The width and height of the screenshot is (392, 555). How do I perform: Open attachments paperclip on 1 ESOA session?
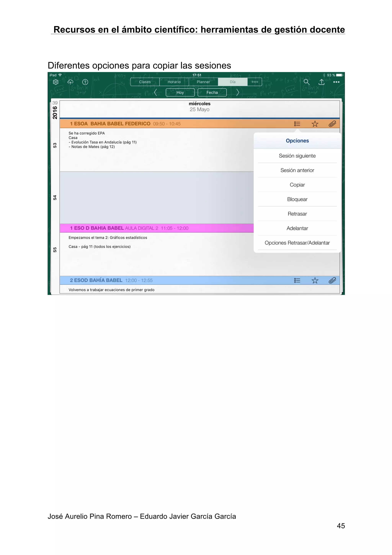332,124
